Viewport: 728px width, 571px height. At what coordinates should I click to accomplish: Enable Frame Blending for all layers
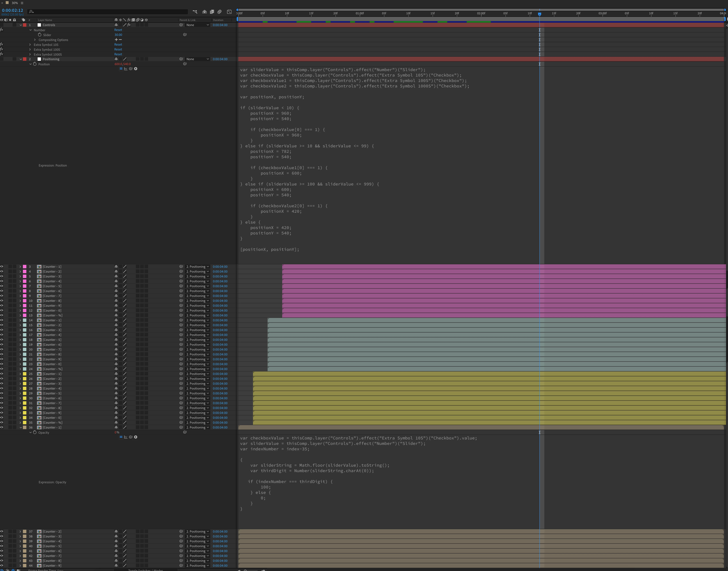[x=212, y=12]
